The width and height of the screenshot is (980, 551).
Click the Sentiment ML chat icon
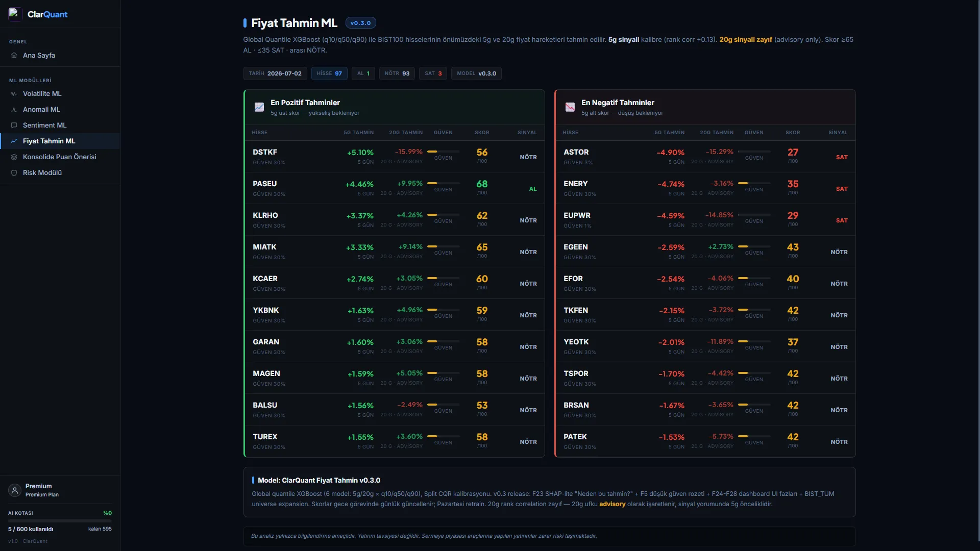[x=14, y=126]
